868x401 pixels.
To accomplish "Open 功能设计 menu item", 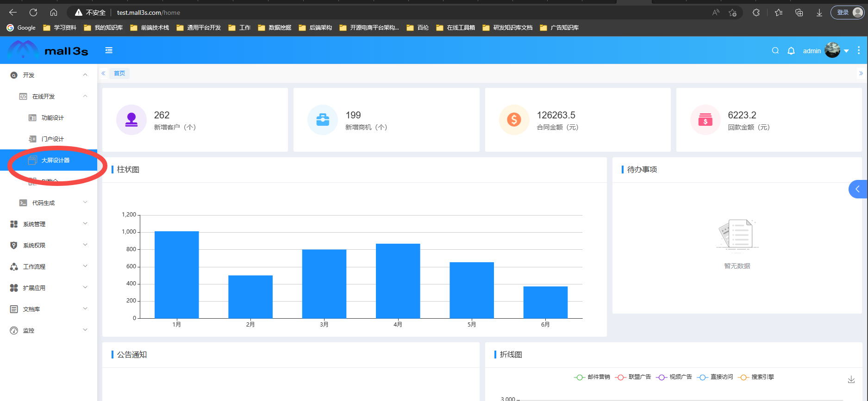I will 49,118.
